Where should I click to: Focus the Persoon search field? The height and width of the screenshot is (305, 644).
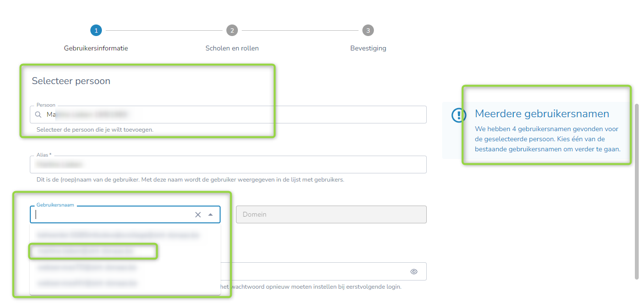point(231,115)
